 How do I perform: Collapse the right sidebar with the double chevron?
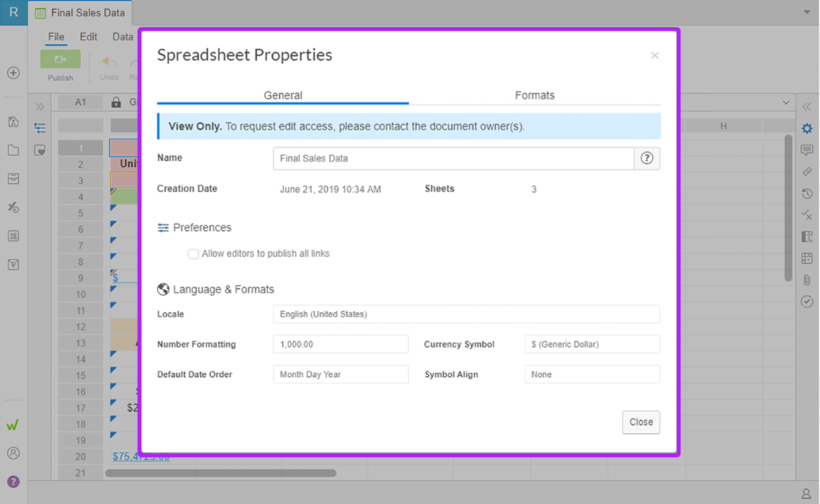click(x=807, y=107)
